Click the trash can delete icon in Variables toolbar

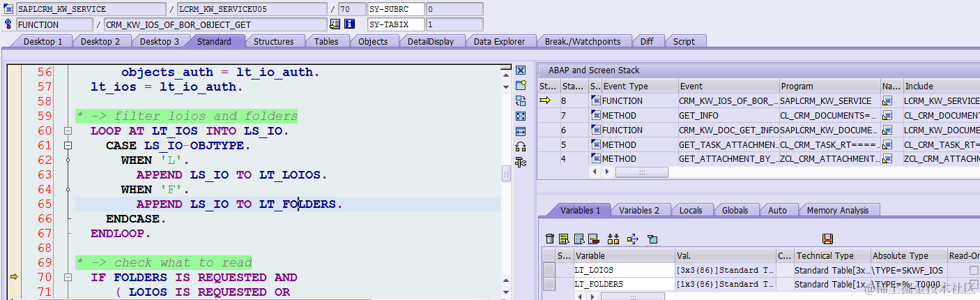(x=550, y=239)
